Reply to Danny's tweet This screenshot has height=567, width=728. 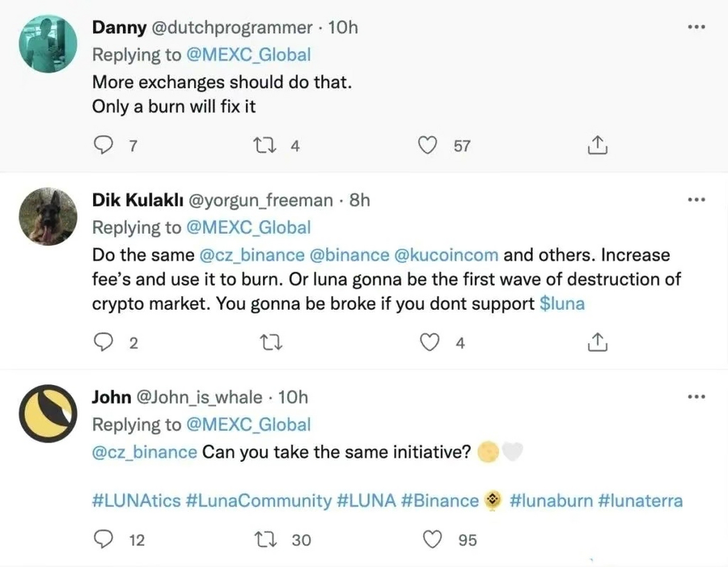104,145
